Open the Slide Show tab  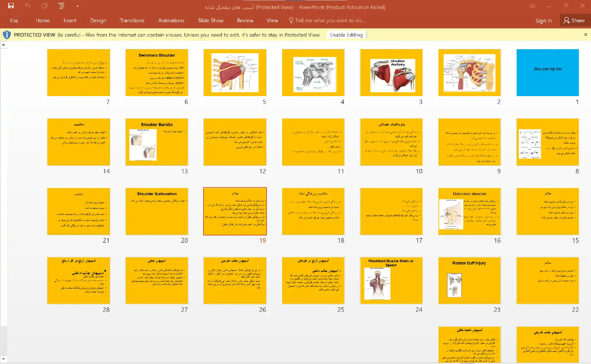pos(210,21)
